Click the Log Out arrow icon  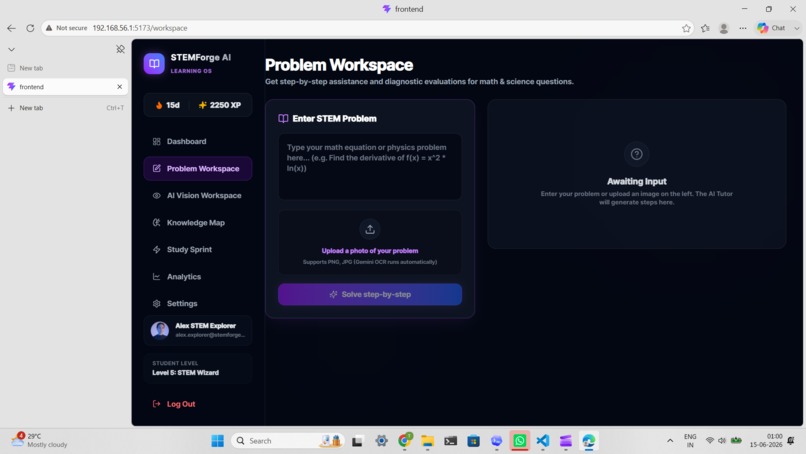coord(156,404)
